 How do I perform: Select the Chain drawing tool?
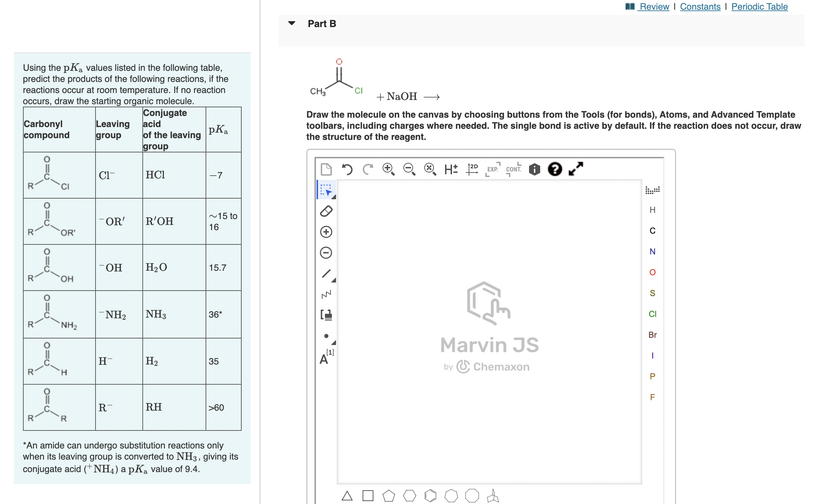(x=326, y=294)
